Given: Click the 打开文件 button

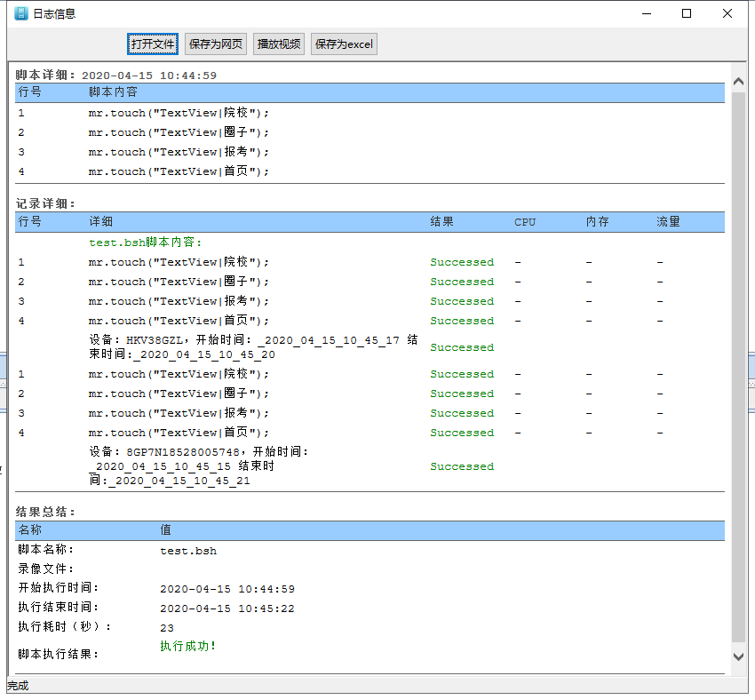Looking at the screenshot, I should pos(153,44).
